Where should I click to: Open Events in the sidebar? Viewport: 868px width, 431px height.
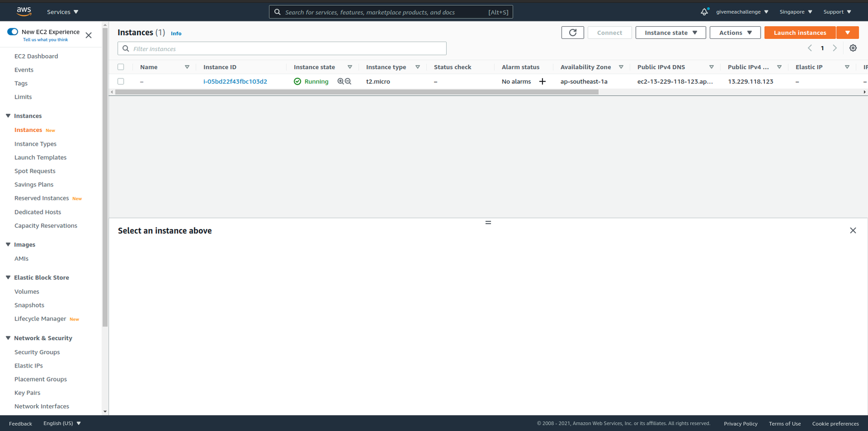click(24, 70)
